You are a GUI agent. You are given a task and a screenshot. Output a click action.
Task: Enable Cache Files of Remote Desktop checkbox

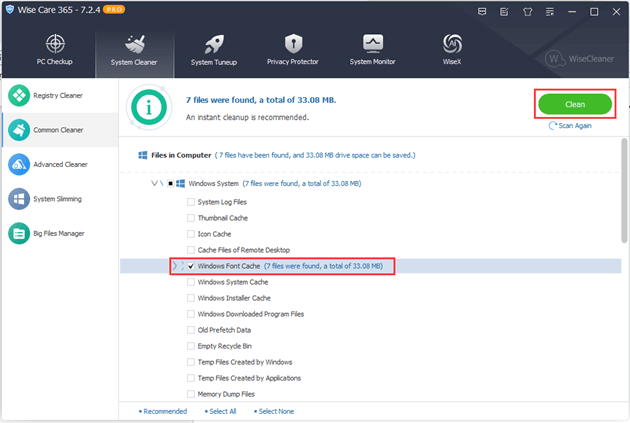pos(191,250)
